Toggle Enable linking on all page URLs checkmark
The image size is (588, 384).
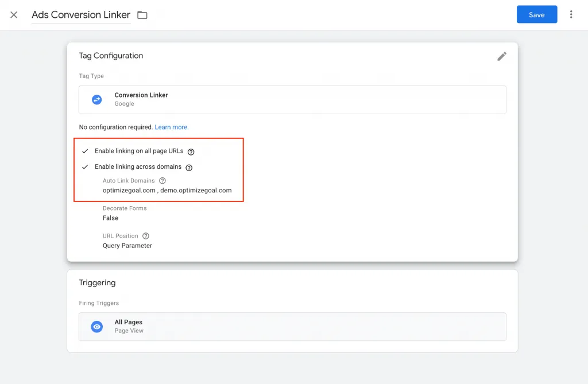pos(85,151)
